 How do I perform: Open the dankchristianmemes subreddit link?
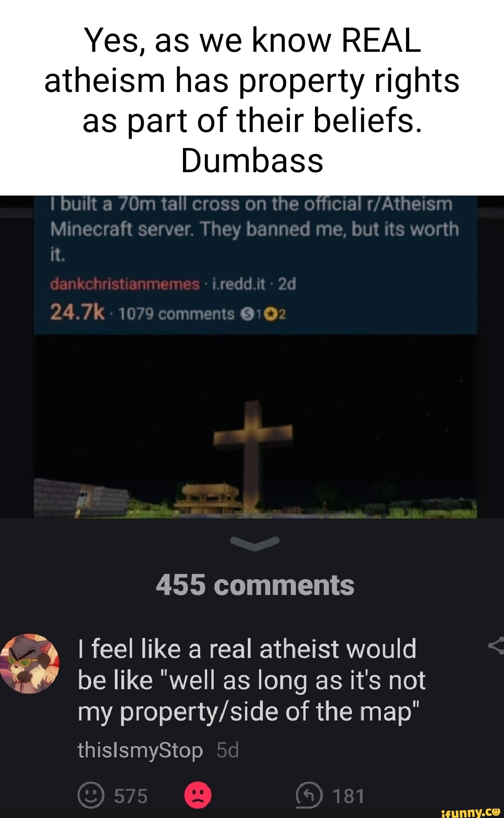(x=125, y=284)
